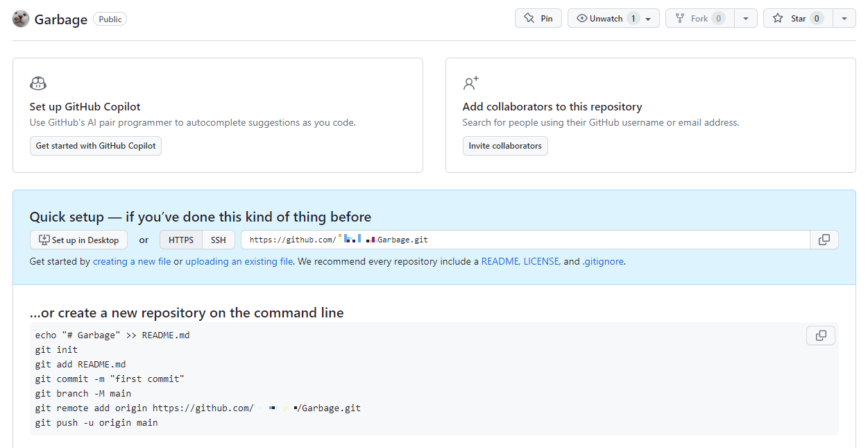Copy the repository URL to clipboard
The height and width of the screenshot is (448, 868).
tap(824, 240)
